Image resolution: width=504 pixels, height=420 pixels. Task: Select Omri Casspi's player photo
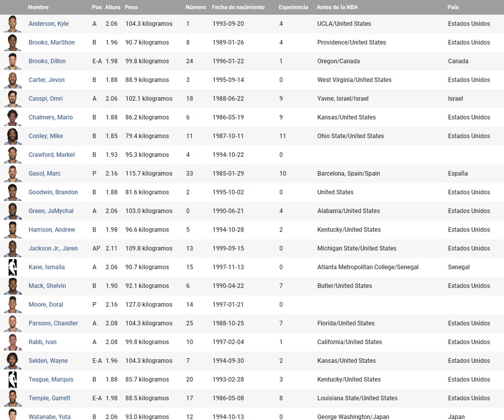point(13,99)
